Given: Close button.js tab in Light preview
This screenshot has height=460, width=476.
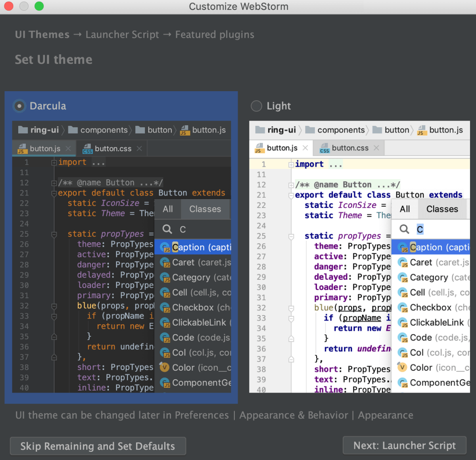Looking at the screenshot, I should [305, 148].
